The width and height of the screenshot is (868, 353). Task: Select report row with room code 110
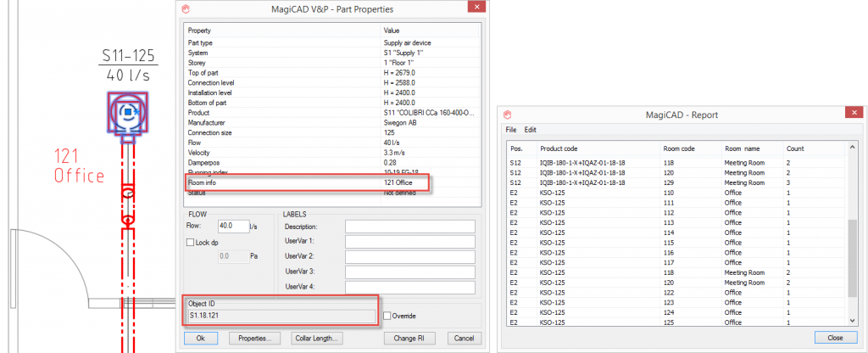click(676, 193)
